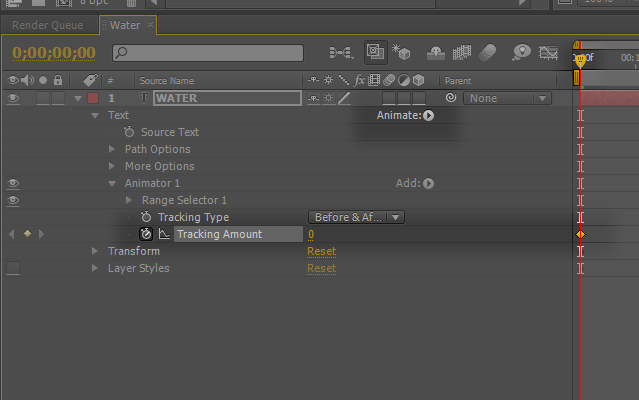
Task: Open the Composition Mini-Flowchart icon
Action: 341,52
